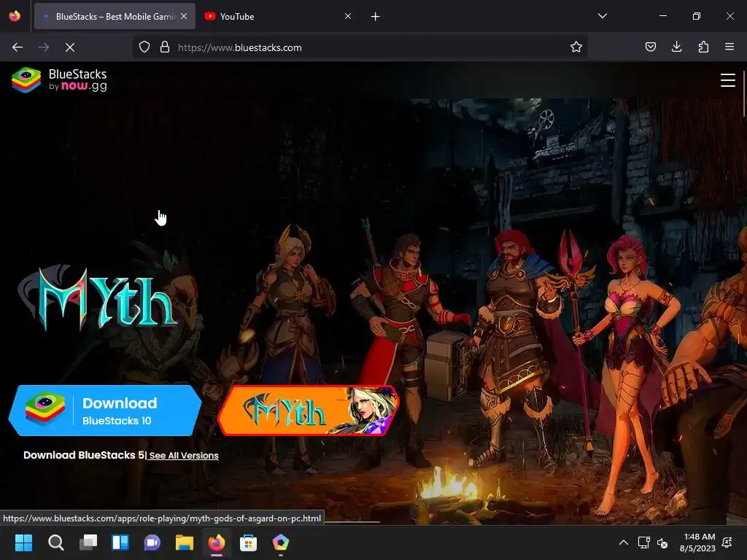Expand the list all tabs dropdown
747x560 pixels.
coord(602,16)
